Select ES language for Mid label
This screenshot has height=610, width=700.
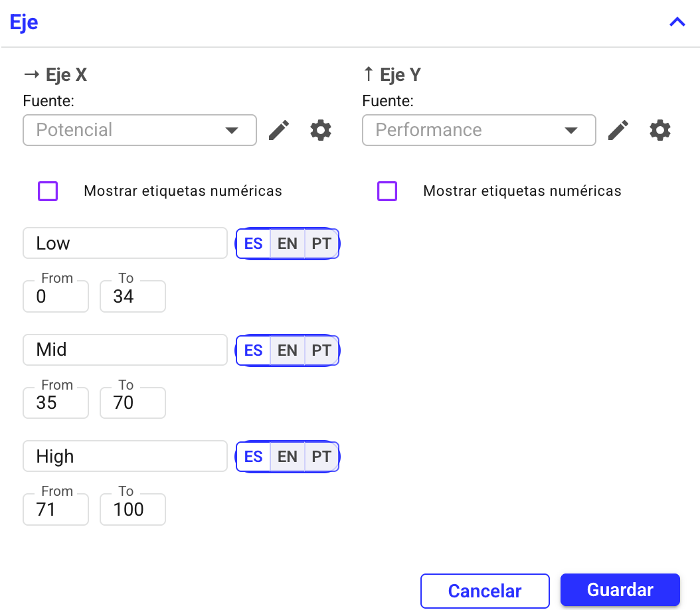pyautogui.click(x=254, y=350)
